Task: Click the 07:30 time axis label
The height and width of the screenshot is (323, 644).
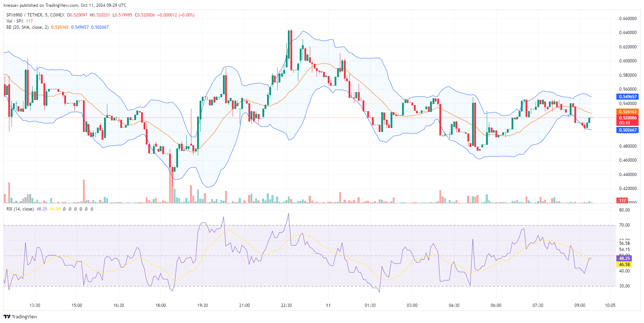Action: click(538, 305)
